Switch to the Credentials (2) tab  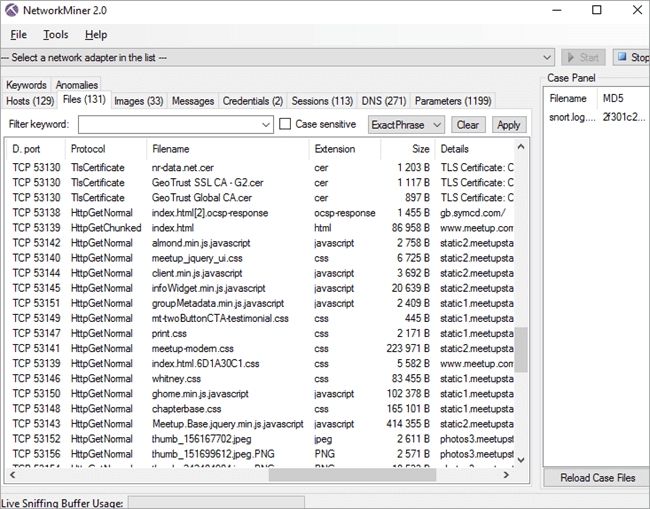coord(252,101)
